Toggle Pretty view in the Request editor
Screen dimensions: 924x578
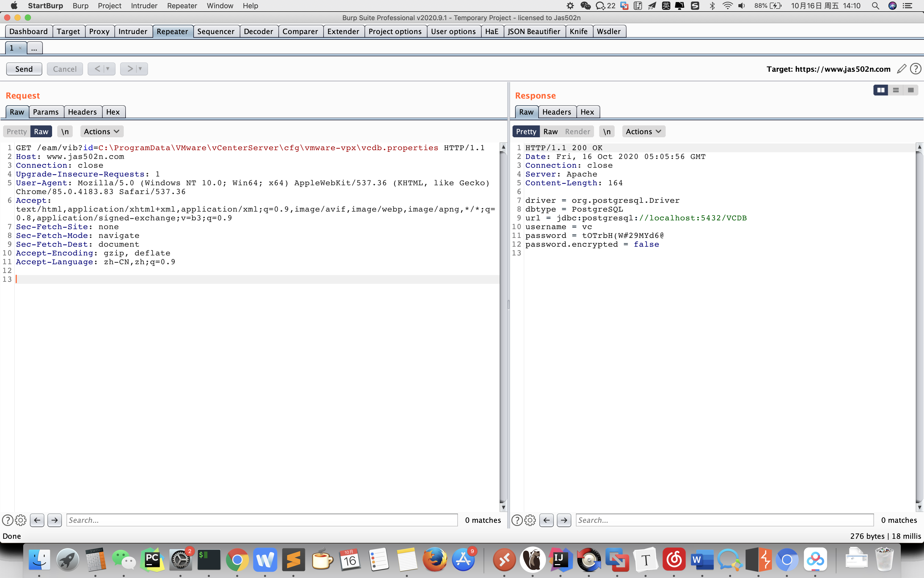(x=17, y=132)
